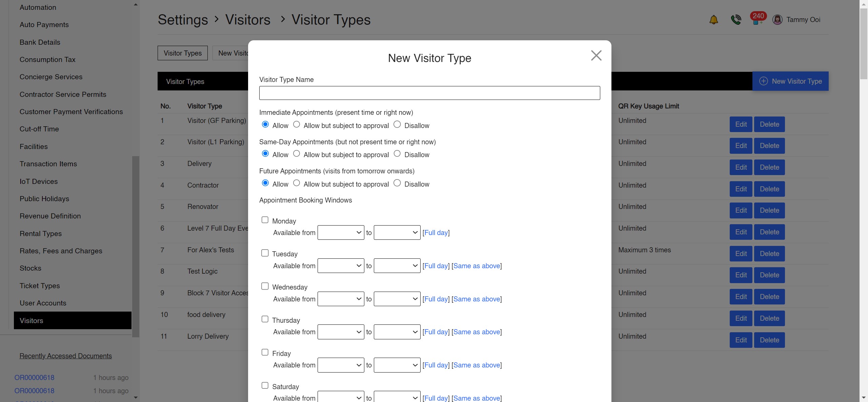The image size is (868, 402).
Task: Click the green phone call icon
Action: pos(736,20)
